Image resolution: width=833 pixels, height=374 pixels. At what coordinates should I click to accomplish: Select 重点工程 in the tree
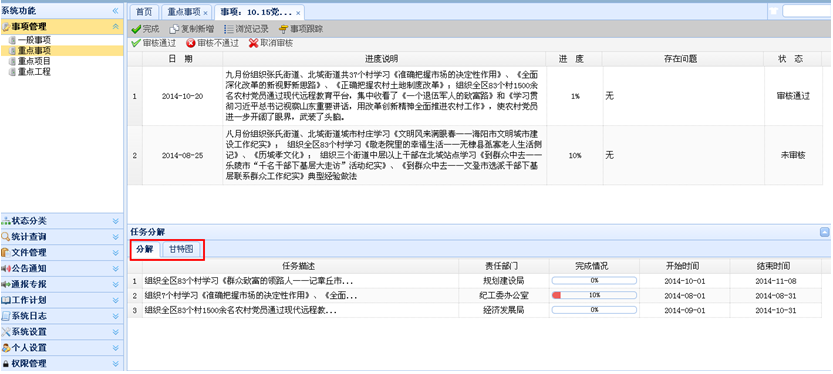34,71
